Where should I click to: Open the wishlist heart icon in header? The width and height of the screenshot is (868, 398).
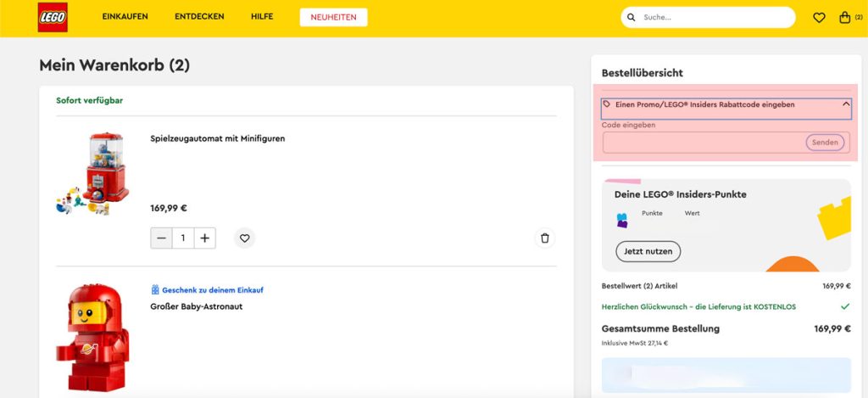point(819,18)
